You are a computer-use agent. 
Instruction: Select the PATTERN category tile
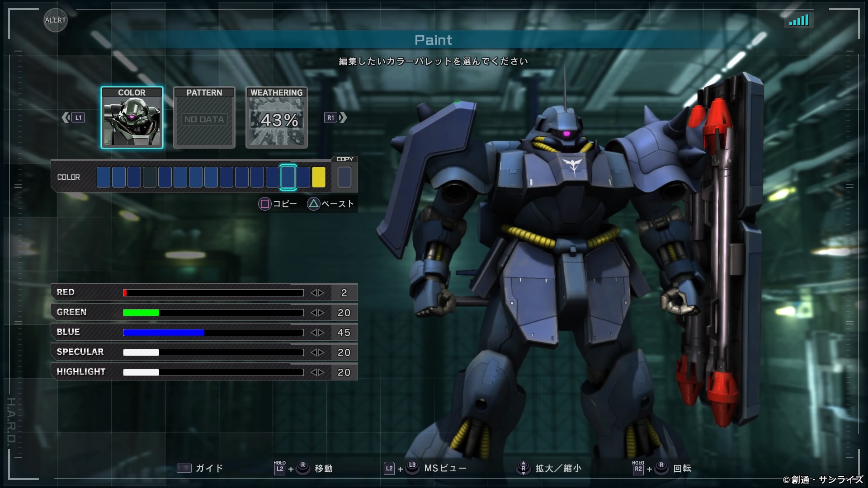tap(204, 117)
